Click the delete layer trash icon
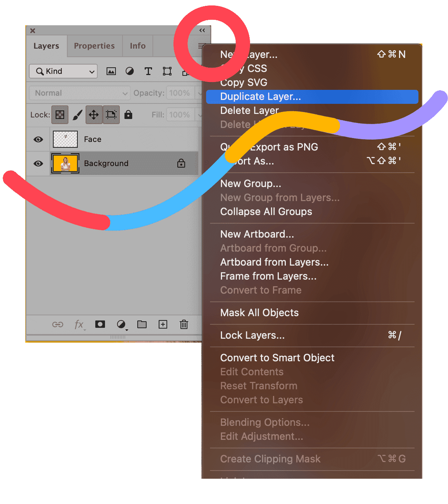This screenshot has width=448, height=504. 184,324
